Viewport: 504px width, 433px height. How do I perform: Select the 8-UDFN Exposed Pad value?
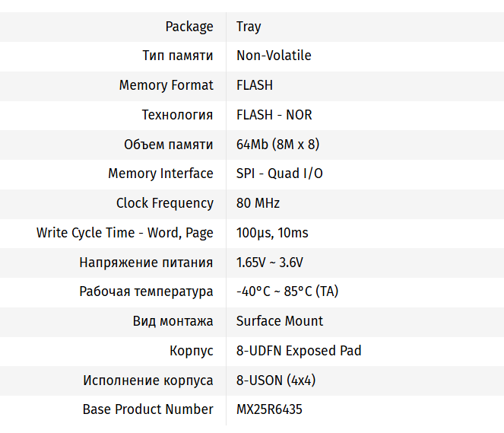[299, 351]
